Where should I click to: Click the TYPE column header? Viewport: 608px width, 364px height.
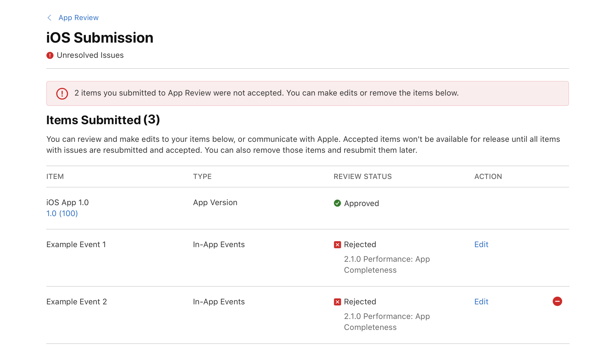coord(202,177)
